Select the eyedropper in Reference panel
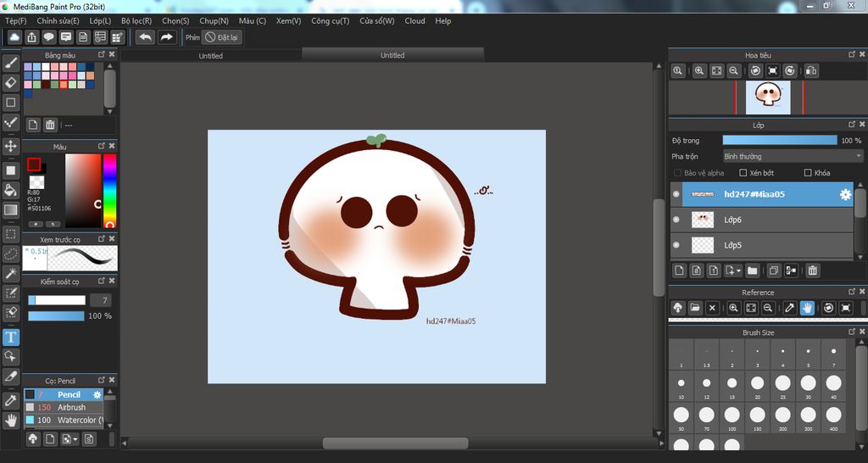Image resolution: width=868 pixels, height=463 pixels. 790,308
